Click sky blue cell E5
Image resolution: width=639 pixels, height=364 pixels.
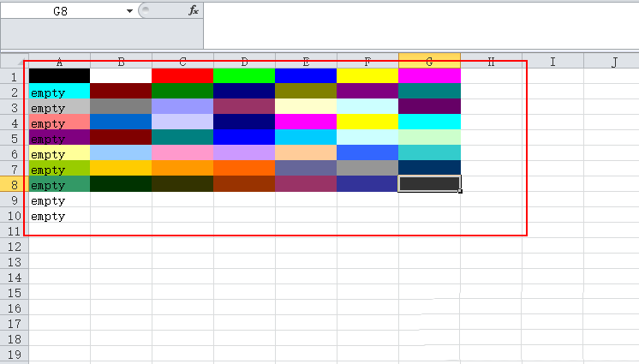click(x=306, y=137)
